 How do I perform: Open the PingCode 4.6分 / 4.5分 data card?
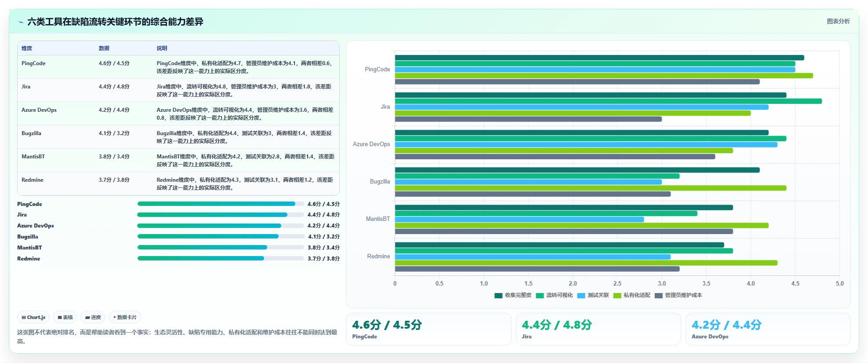(x=429, y=329)
